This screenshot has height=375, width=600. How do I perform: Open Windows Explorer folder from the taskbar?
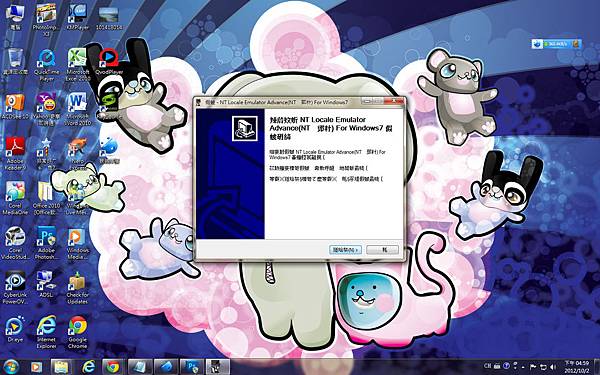[x=61, y=367]
